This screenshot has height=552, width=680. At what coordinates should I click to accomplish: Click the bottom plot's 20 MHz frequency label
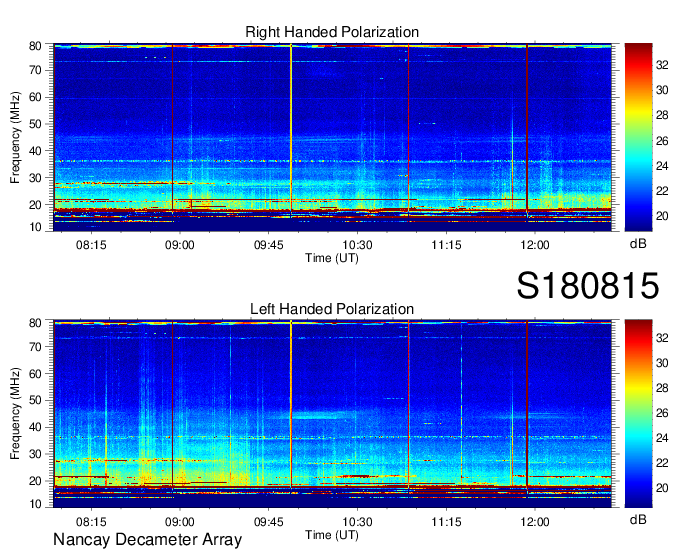coord(35,481)
